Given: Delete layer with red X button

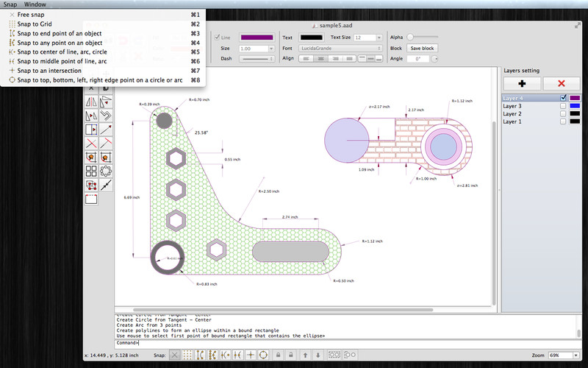Looking at the screenshot, I should pos(562,83).
